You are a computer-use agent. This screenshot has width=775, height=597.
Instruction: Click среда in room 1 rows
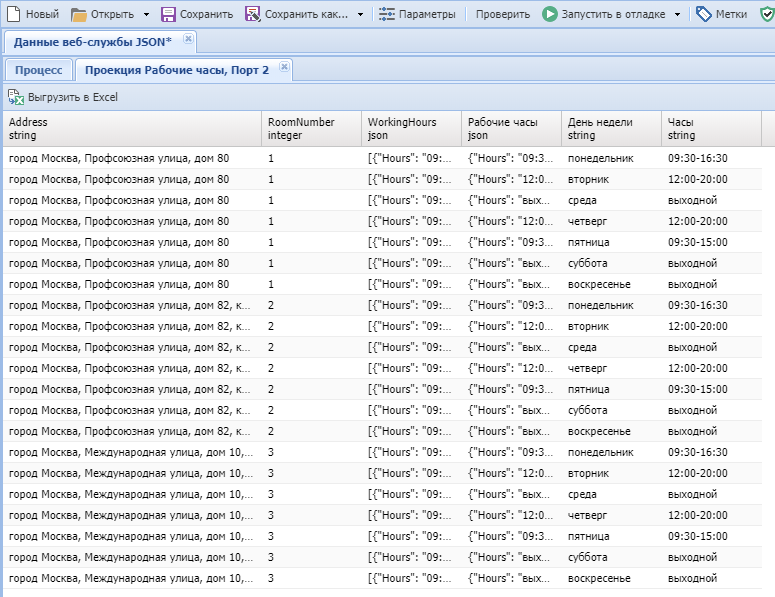click(x=582, y=200)
